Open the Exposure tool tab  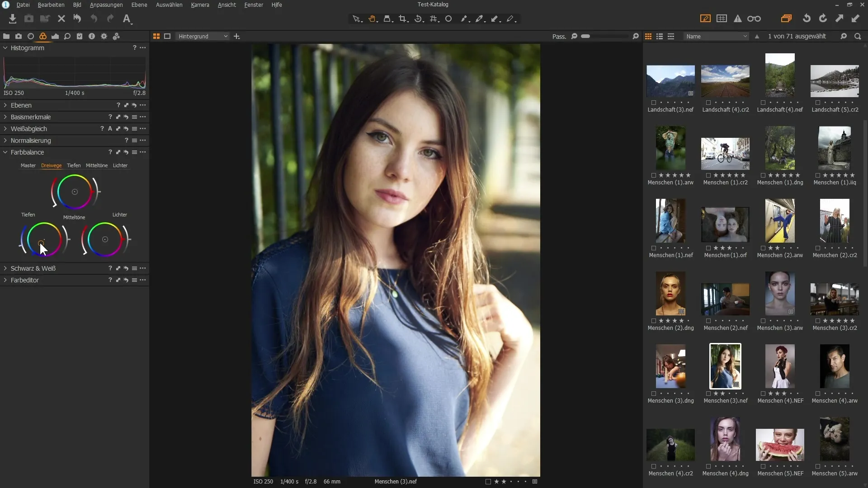[x=55, y=36]
